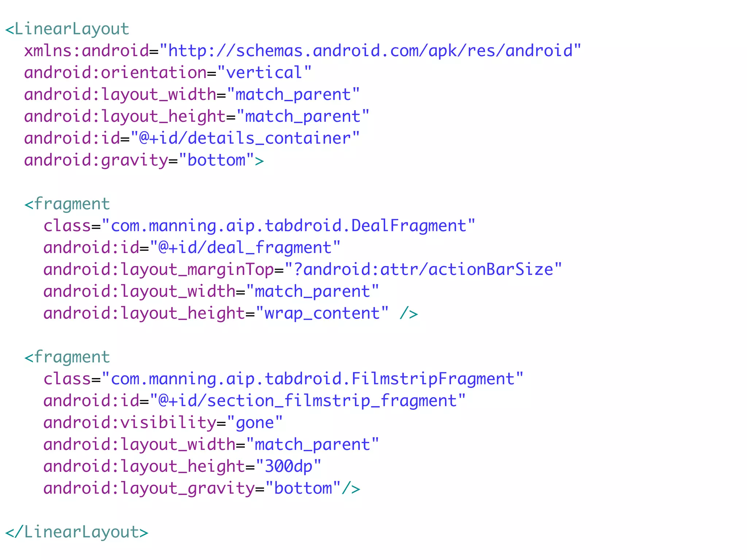Click the DealFragment class value
The width and height of the screenshot is (747, 560).
point(289,226)
